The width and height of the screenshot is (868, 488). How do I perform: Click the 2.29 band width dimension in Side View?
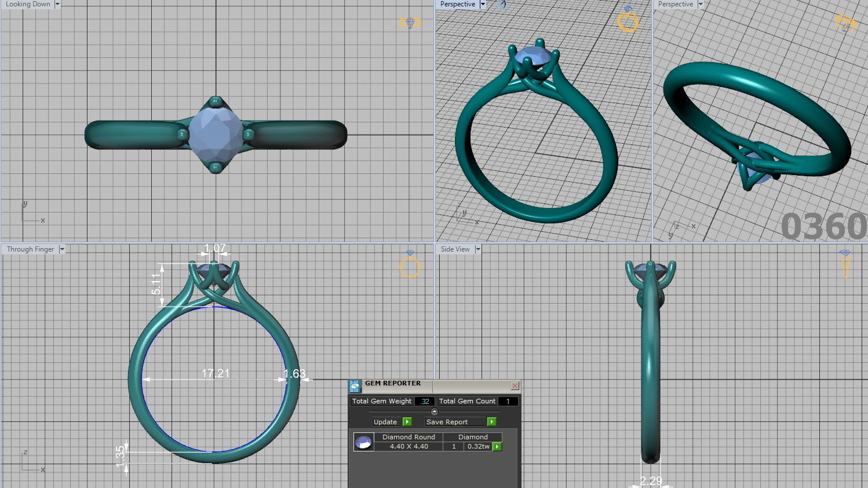(x=651, y=481)
